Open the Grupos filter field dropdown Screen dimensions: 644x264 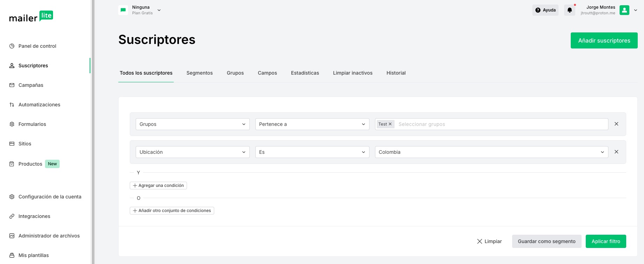(193, 124)
